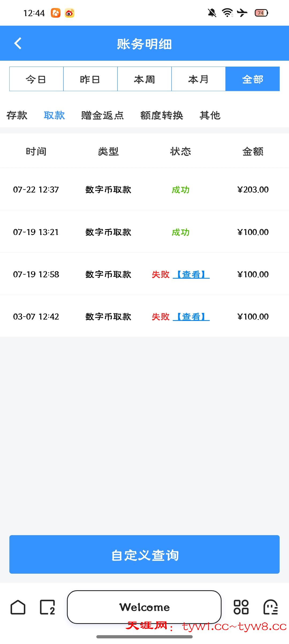289x644 pixels.
Task: Tap the battery indicator icon
Action: 261,13
